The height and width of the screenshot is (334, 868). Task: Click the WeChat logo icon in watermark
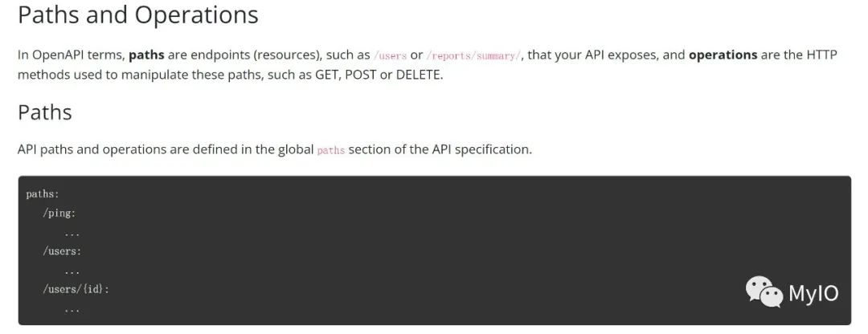click(764, 292)
